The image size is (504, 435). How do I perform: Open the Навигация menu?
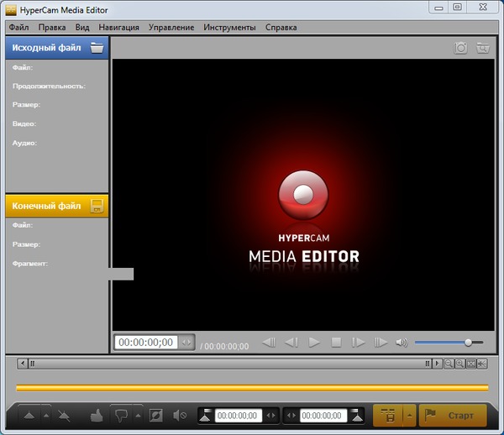pyautogui.click(x=119, y=28)
